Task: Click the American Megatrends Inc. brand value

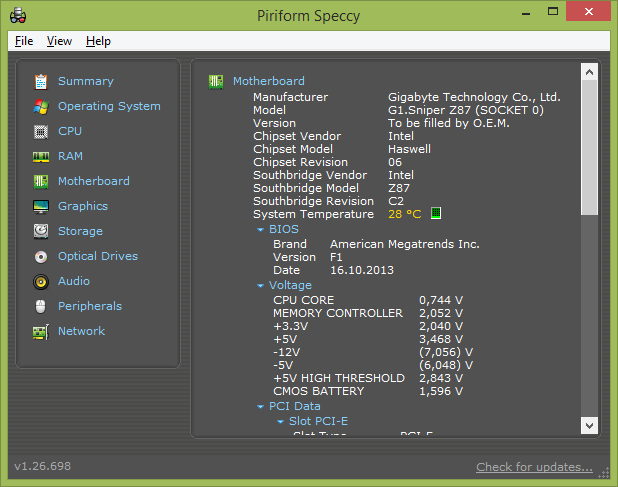Action: point(405,244)
